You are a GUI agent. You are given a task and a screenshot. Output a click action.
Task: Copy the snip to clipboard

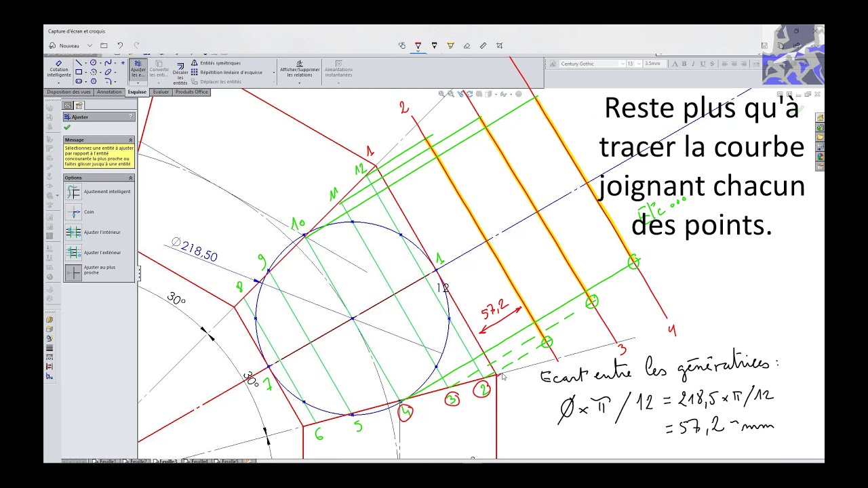pyautogui.click(x=781, y=45)
